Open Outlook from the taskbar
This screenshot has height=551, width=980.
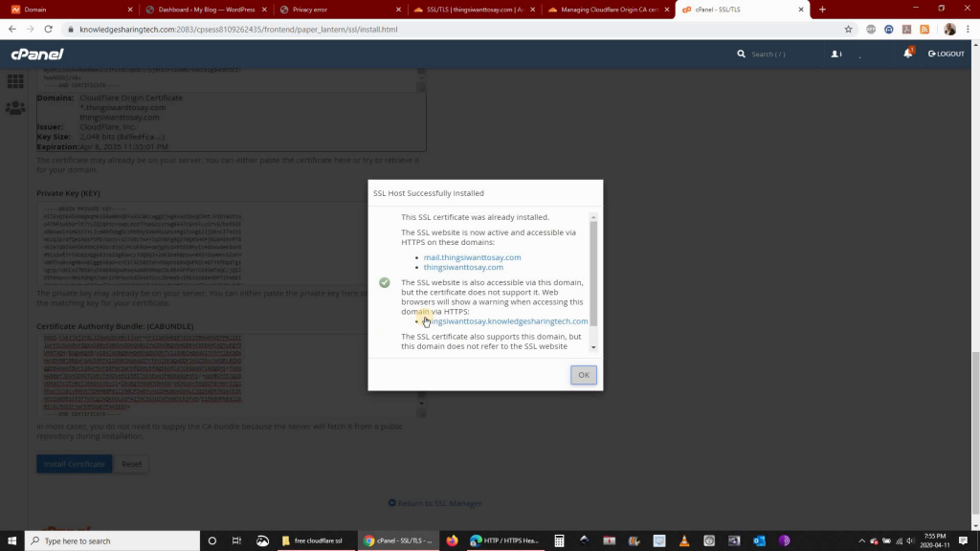pyautogui.click(x=759, y=541)
